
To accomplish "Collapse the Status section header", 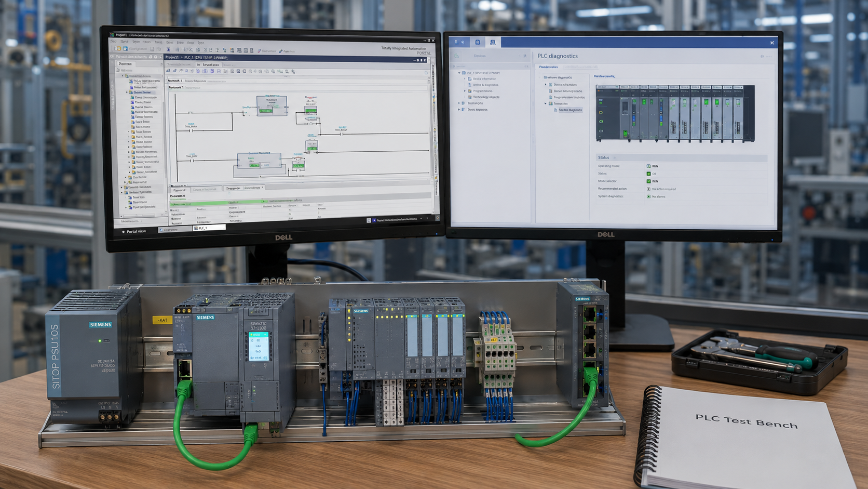I will pos(682,157).
